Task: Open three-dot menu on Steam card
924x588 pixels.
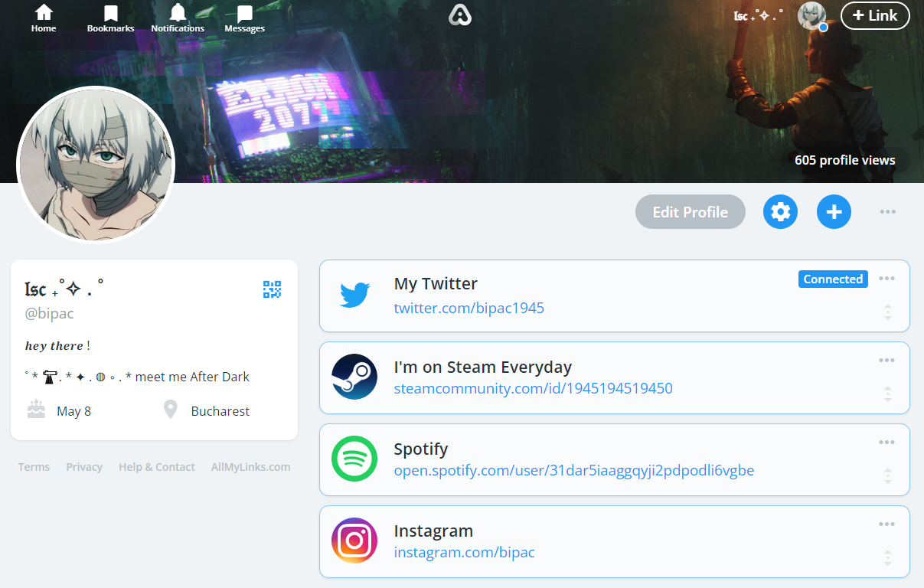Action: [886, 361]
